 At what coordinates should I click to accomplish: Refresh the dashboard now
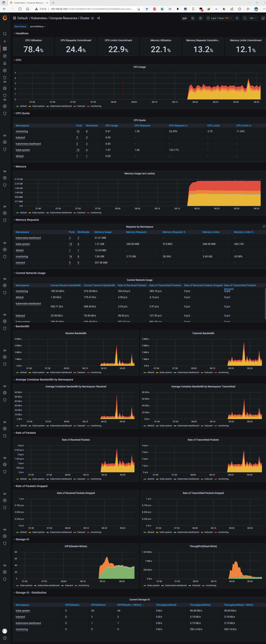[245, 18]
